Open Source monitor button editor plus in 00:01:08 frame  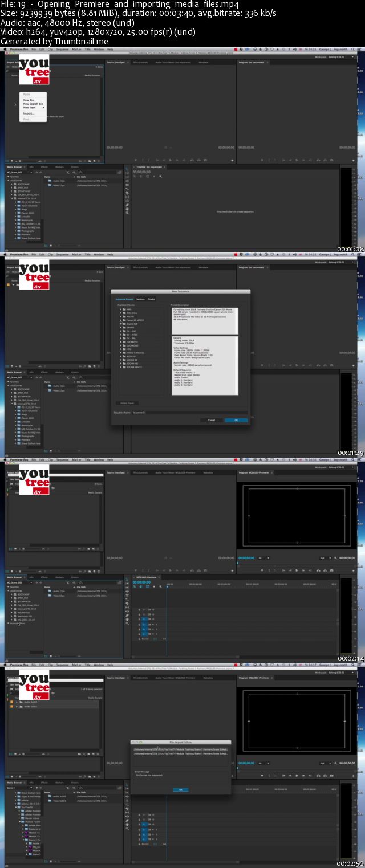[x=232, y=161]
